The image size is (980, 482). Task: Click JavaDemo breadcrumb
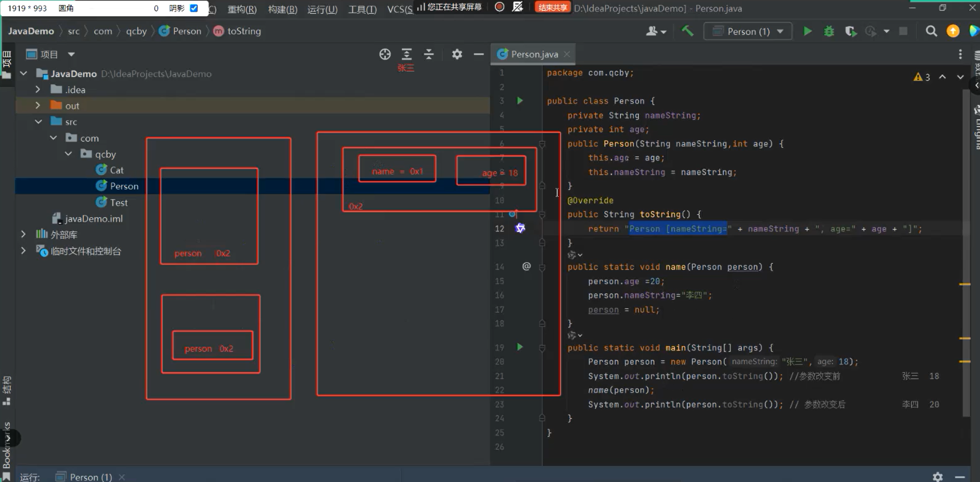coord(31,31)
